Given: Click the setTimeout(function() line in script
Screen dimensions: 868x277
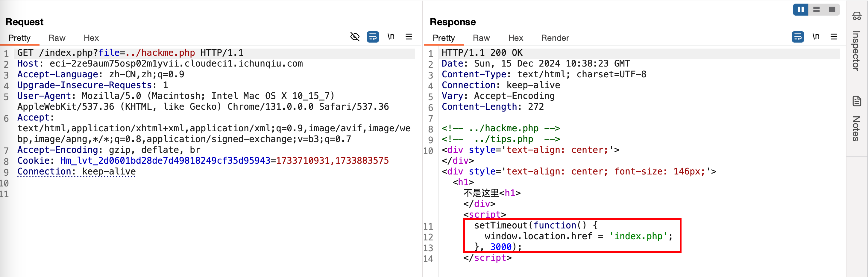Looking at the screenshot, I should [536, 226].
